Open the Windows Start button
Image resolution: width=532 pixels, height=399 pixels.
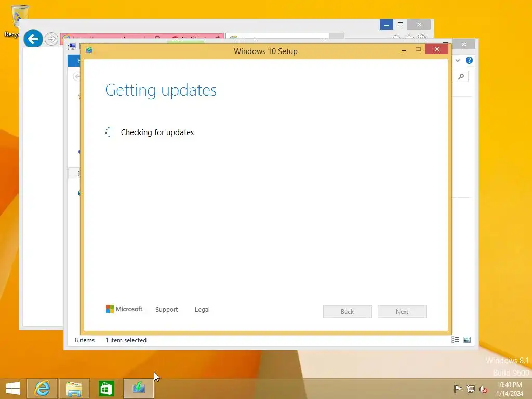[x=13, y=389]
